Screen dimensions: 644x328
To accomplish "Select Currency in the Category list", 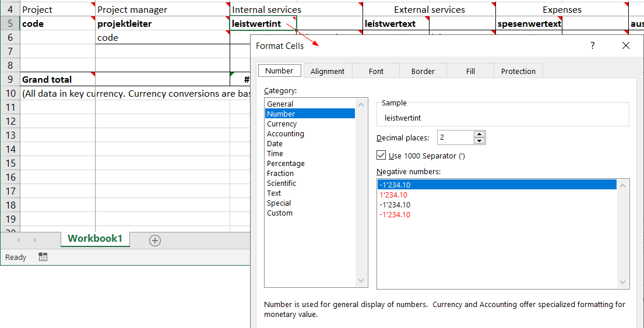I will pos(281,124).
